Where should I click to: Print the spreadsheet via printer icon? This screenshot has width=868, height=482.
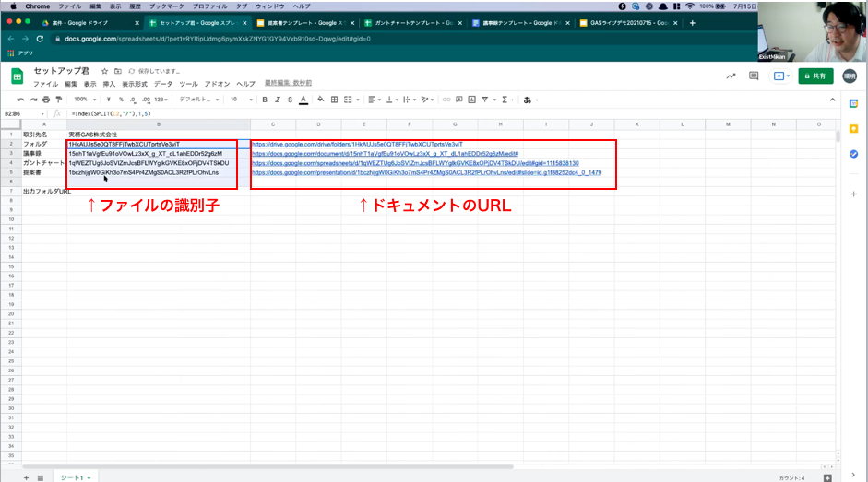(x=46, y=100)
